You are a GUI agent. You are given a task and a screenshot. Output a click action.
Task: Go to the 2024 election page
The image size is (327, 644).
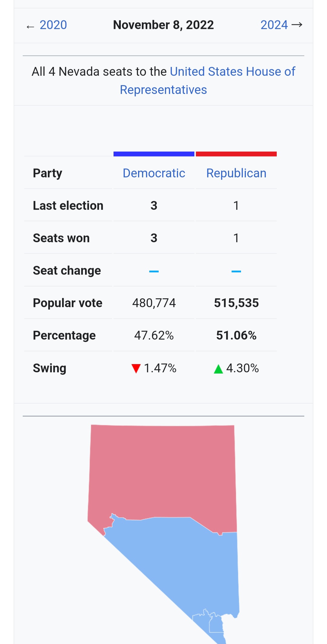274,25
